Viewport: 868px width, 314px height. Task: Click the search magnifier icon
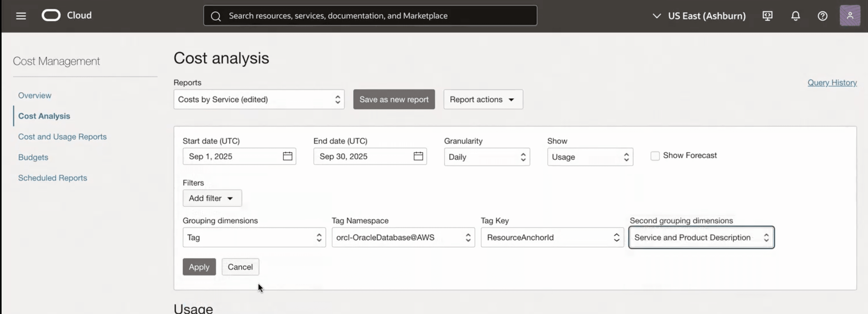216,15
